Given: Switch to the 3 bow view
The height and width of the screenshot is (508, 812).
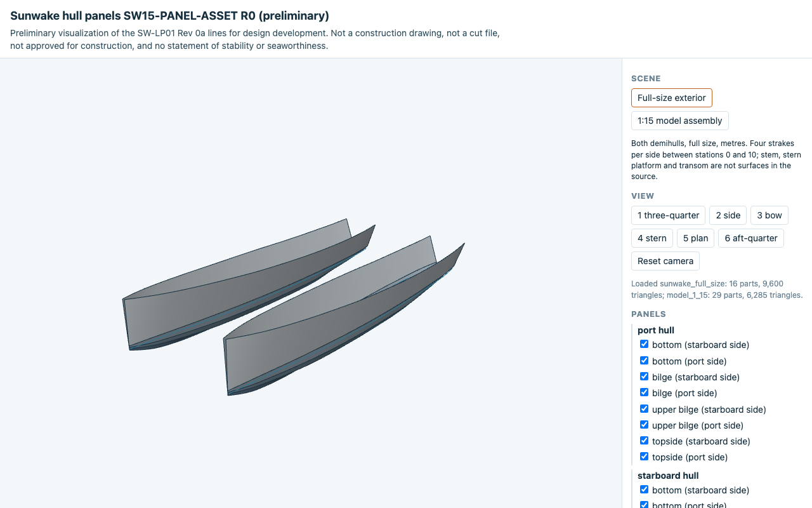Looking at the screenshot, I should click(769, 215).
